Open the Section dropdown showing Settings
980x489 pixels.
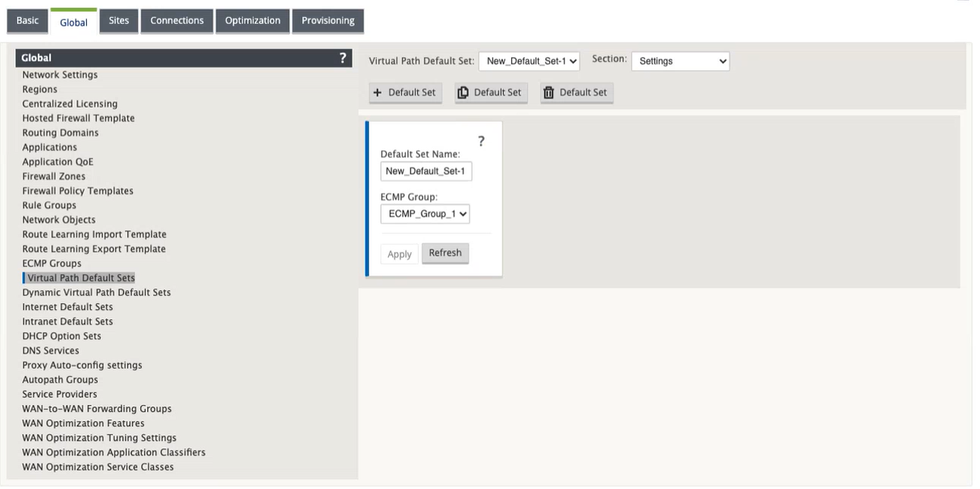pos(680,61)
